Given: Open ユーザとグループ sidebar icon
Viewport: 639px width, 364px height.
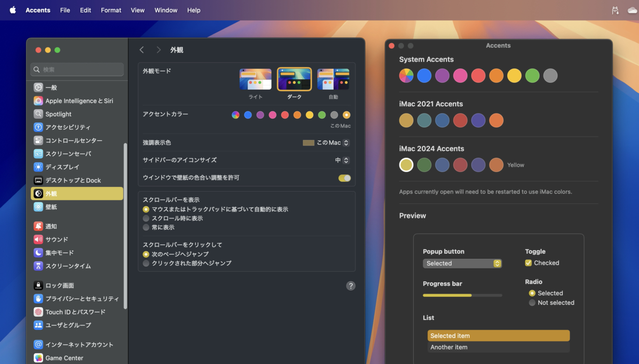Looking at the screenshot, I should [38, 325].
